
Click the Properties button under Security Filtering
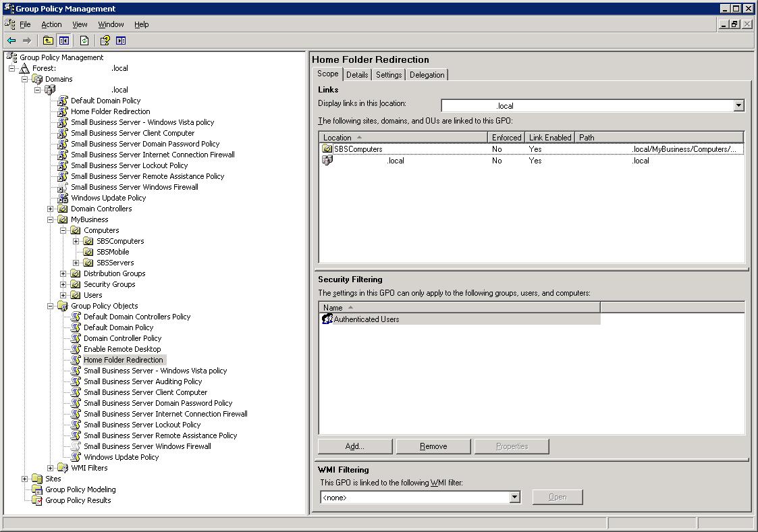click(512, 446)
